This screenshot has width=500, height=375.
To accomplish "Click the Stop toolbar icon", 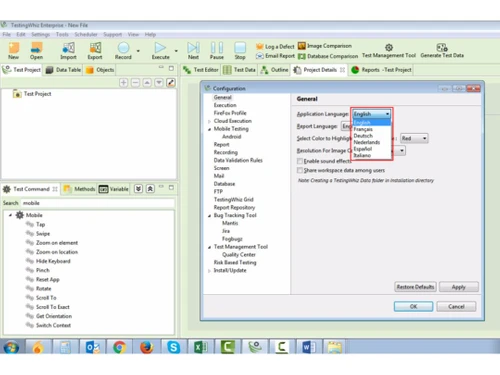I will point(240,51).
